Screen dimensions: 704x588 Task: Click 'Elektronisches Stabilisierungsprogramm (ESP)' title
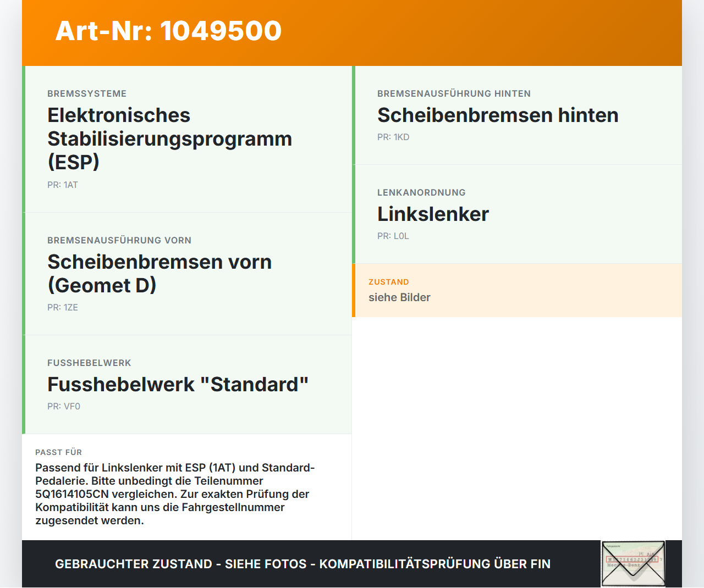coord(170,138)
